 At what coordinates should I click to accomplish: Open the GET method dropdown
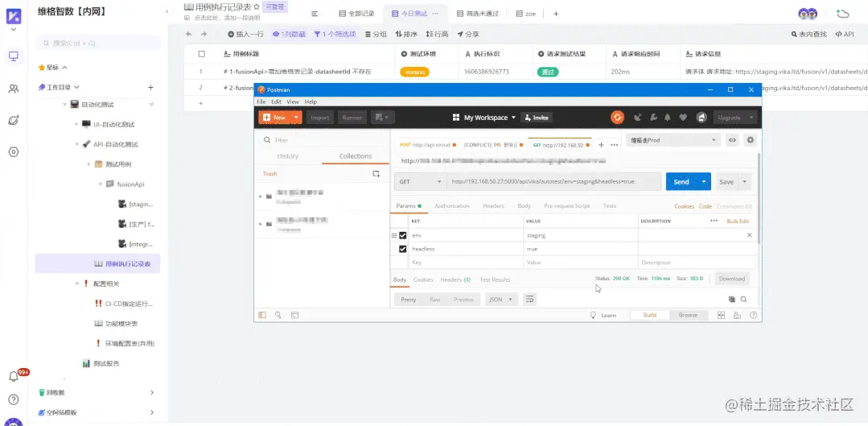[421, 182]
